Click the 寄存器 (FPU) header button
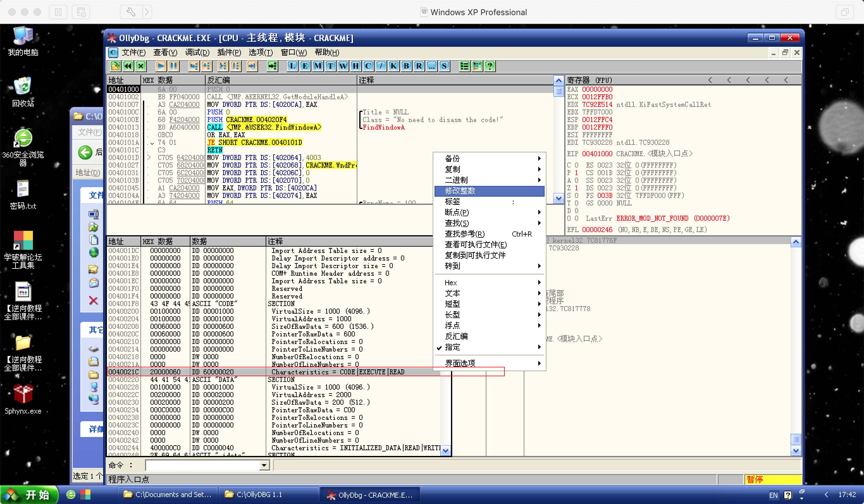 tap(589, 80)
